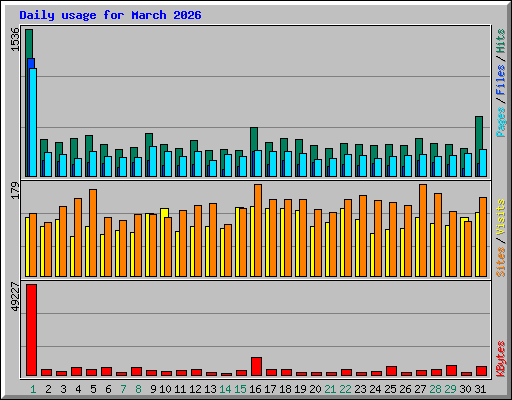Select day label 24 on the x-axis

(375, 389)
